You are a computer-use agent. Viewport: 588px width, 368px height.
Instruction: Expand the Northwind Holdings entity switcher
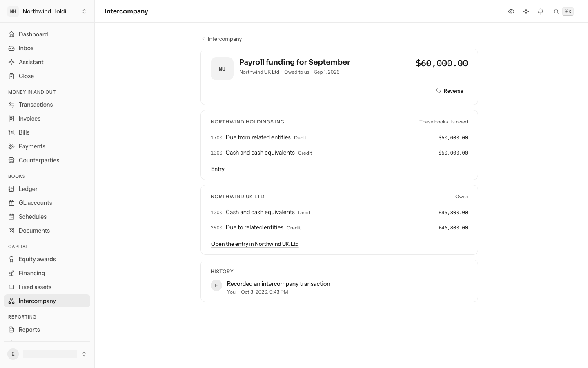pos(47,11)
